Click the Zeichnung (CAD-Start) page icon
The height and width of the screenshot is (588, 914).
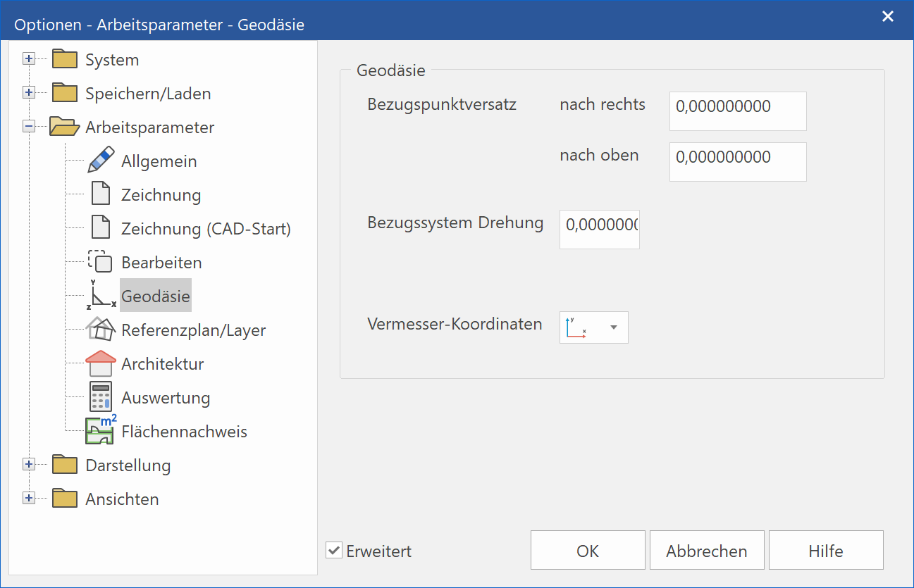coord(101,228)
